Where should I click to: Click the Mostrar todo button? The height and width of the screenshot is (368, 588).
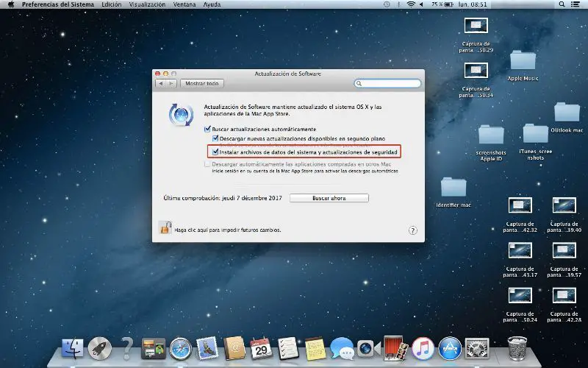[x=201, y=83]
